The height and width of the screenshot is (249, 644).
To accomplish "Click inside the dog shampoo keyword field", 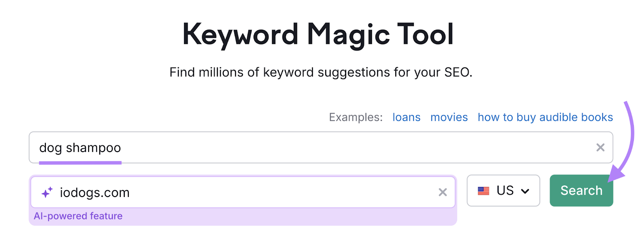I will click(x=242, y=147).
